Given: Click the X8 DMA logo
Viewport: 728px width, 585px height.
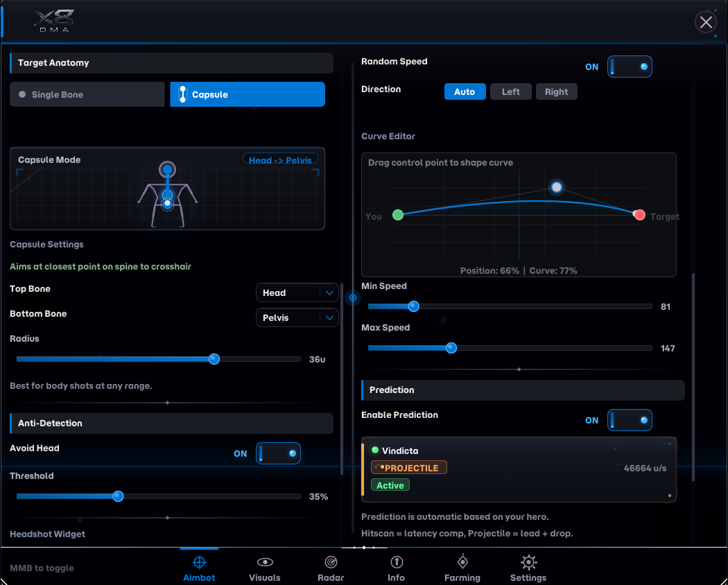Looking at the screenshot, I should [54, 21].
